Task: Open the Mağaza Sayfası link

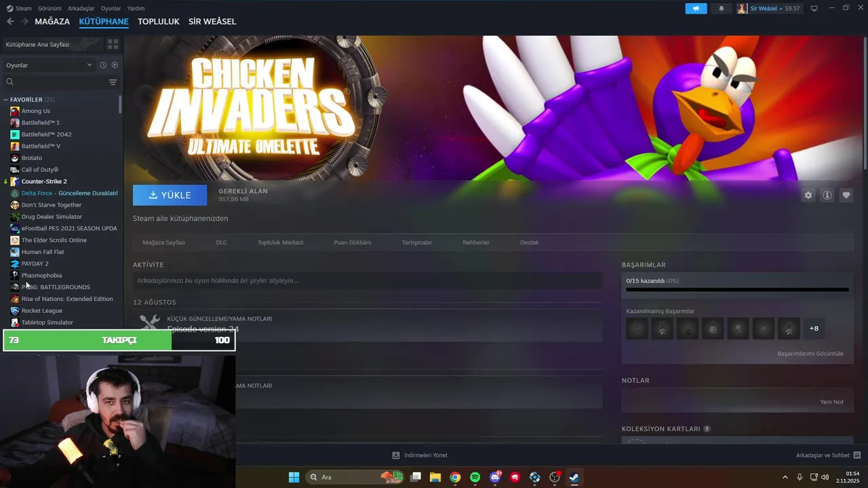Action: click(x=163, y=243)
